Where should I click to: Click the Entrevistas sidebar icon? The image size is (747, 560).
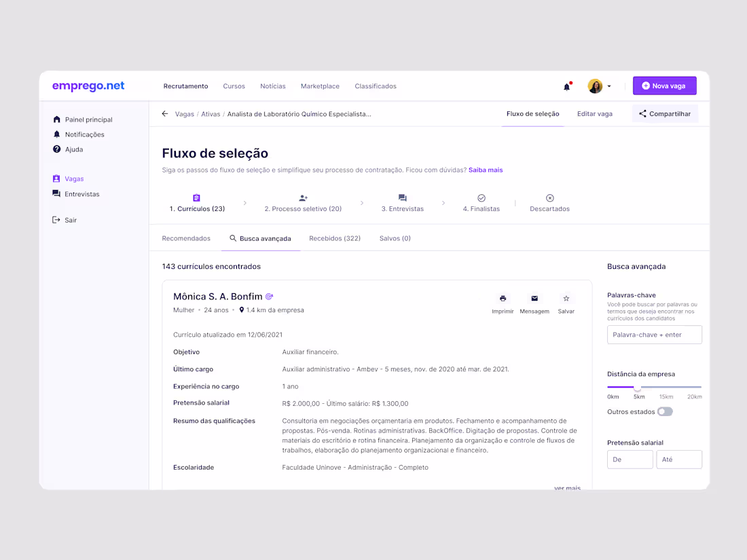[x=56, y=193]
